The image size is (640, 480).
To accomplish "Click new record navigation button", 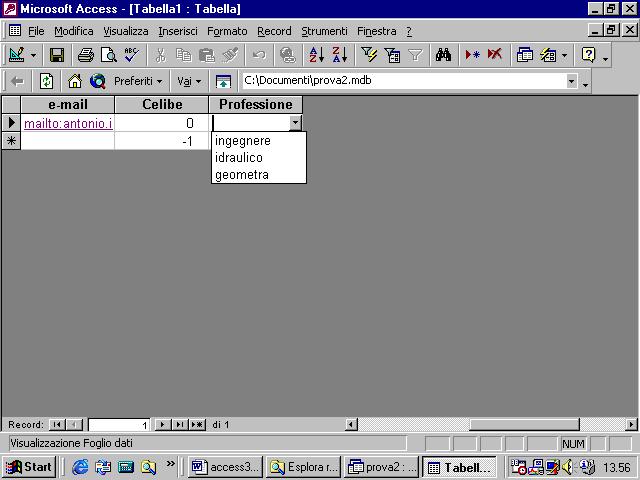I will pyautogui.click(x=197, y=424).
